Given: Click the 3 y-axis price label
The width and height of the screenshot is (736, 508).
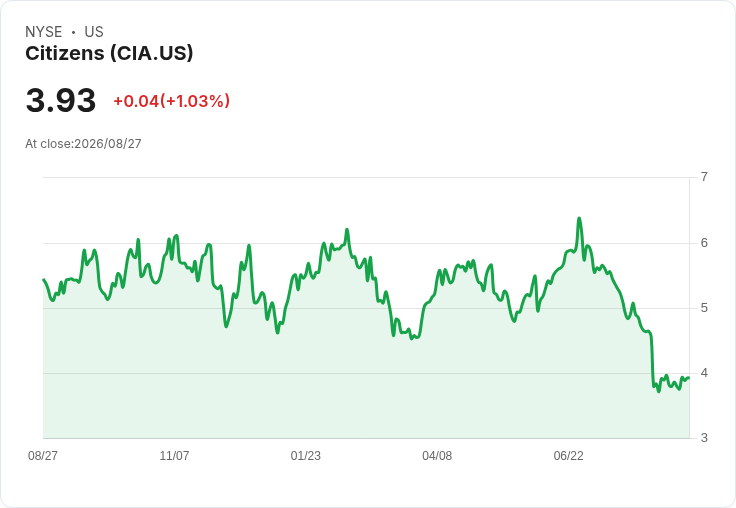Looking at the screenshot, I should pos(704,438).
